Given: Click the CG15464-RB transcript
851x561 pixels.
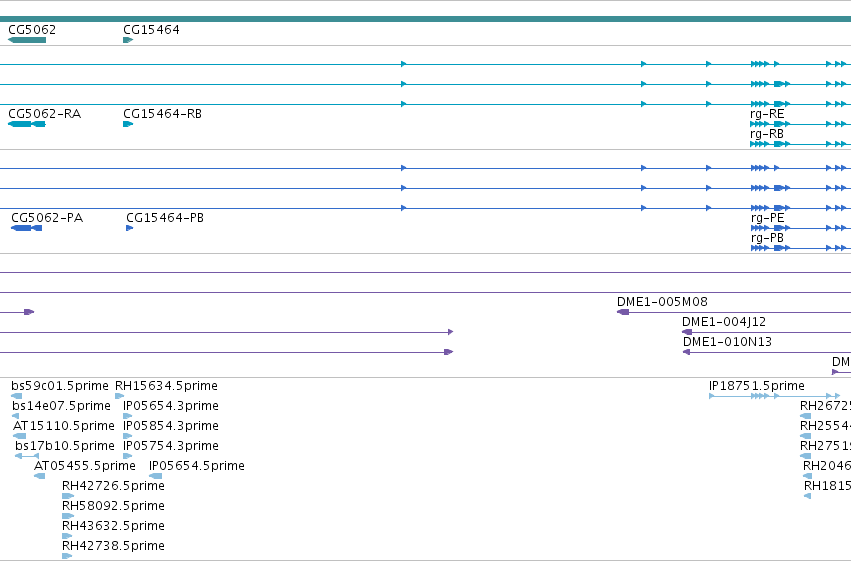Looking at the screenshot, I should tap(128, 124).
